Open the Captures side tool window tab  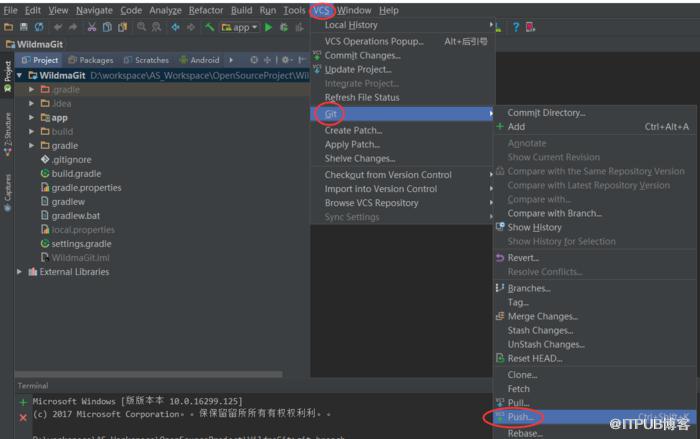click(x=8, y=192)
